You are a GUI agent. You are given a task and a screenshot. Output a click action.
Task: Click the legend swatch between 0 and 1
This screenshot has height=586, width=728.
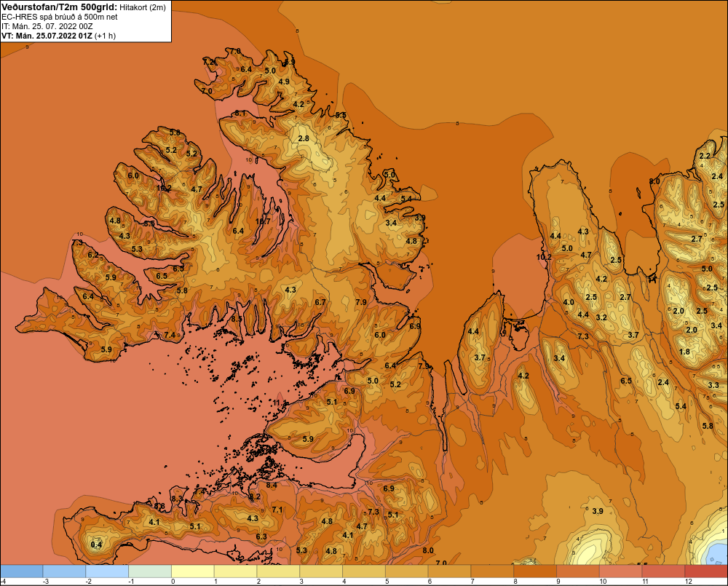pyautogui.click(x=193, y=571)
